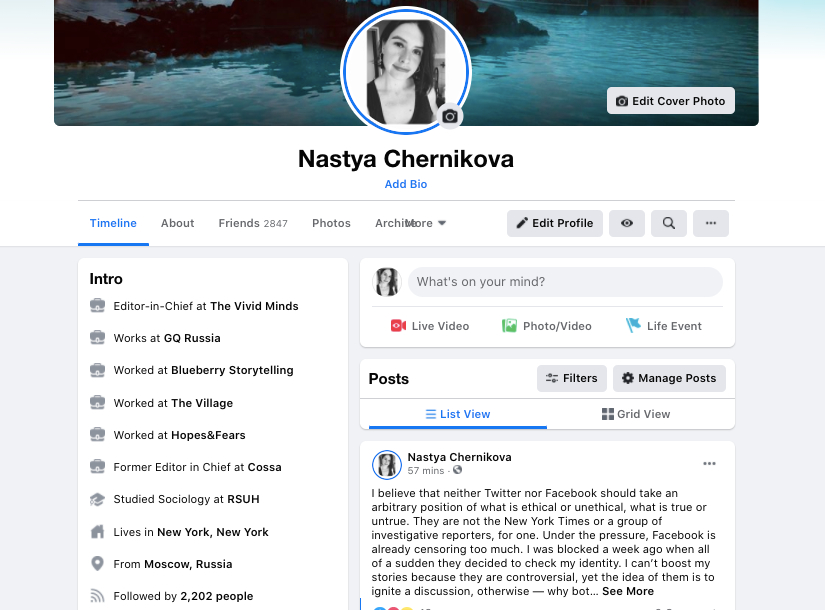The width and height of the screenshot is (825, 610).
Task: Click the 57 mins post timestamp
Action: click(x=426, y=471)
